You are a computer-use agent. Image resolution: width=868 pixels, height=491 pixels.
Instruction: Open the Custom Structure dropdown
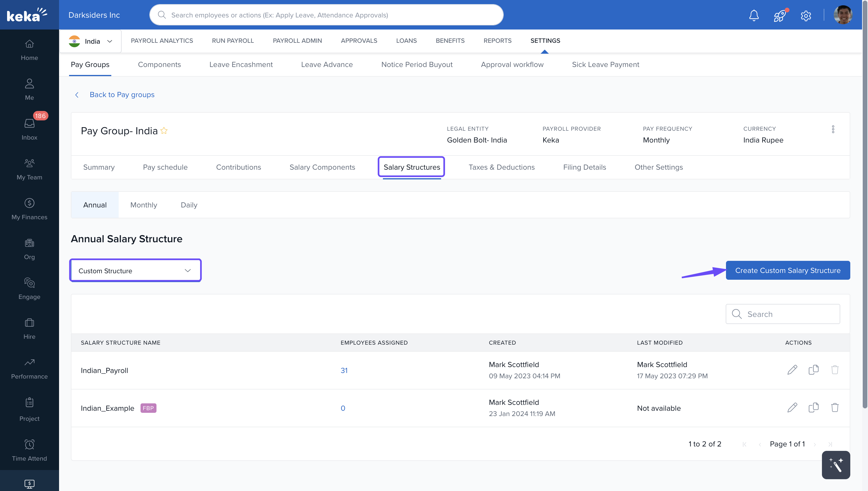pyautogui.click(x=135, y=271)
